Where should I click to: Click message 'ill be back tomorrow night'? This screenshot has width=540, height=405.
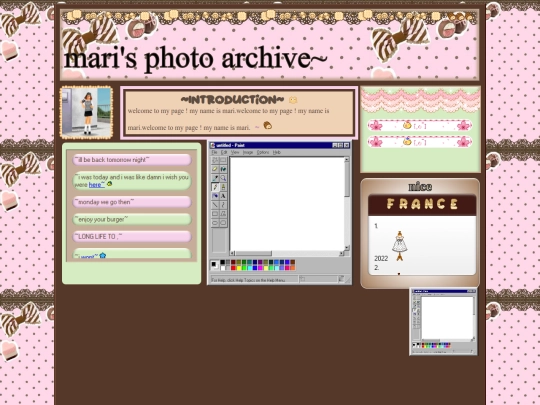(x=132, y=160)
